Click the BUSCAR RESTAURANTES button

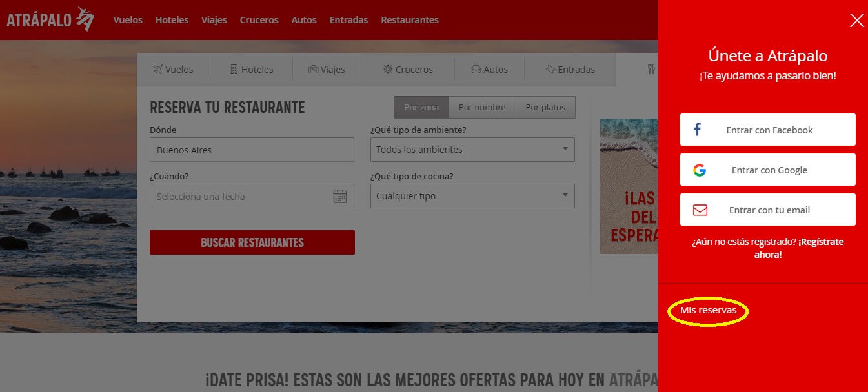252,242
